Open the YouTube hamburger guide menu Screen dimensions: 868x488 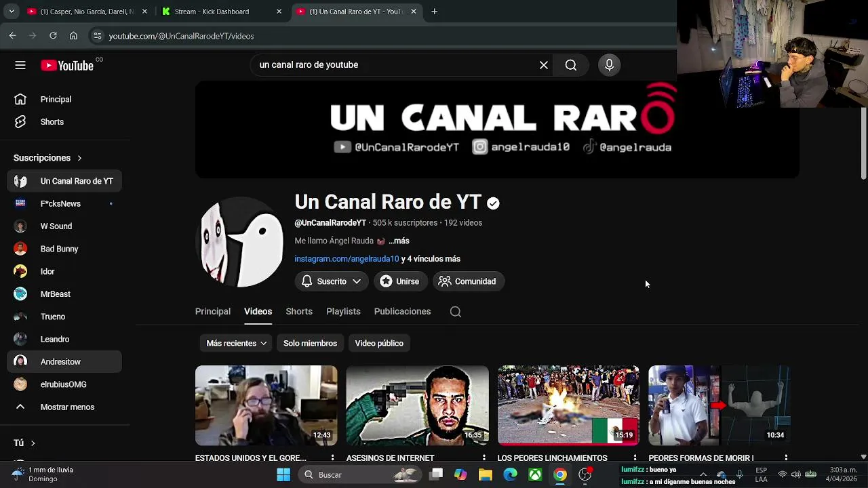pyautogui.click(x=20, y=65)
